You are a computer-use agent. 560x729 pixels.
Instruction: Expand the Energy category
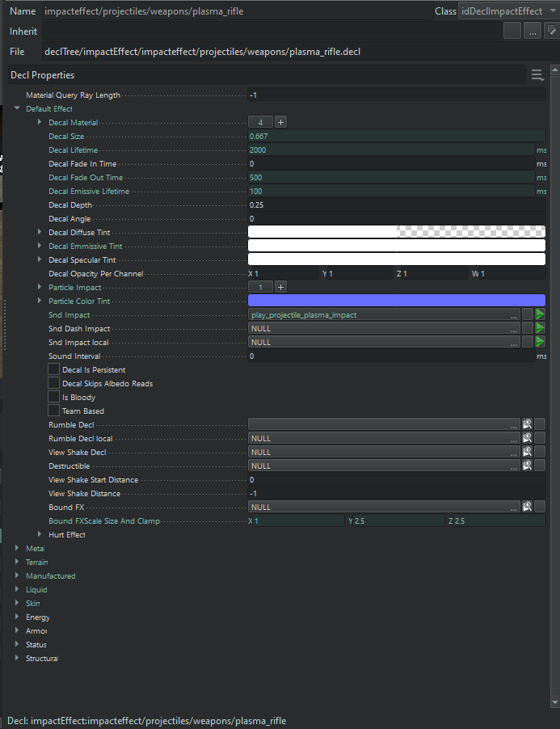17,617
